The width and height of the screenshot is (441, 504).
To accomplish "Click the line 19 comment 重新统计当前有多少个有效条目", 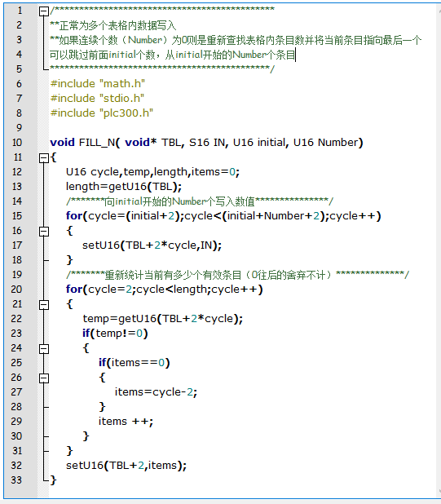I will pyautogui.click(x=238, y=275).
